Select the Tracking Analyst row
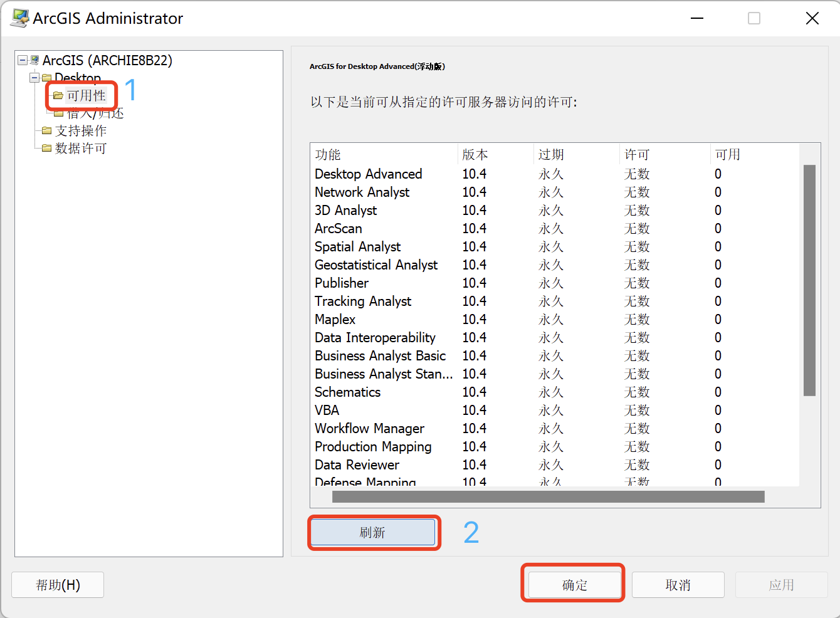 555,301
